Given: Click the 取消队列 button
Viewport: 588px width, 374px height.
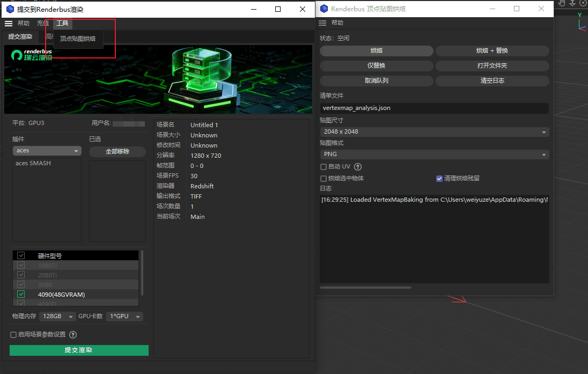Looking at the screenshot, I should tap(377, 80).
